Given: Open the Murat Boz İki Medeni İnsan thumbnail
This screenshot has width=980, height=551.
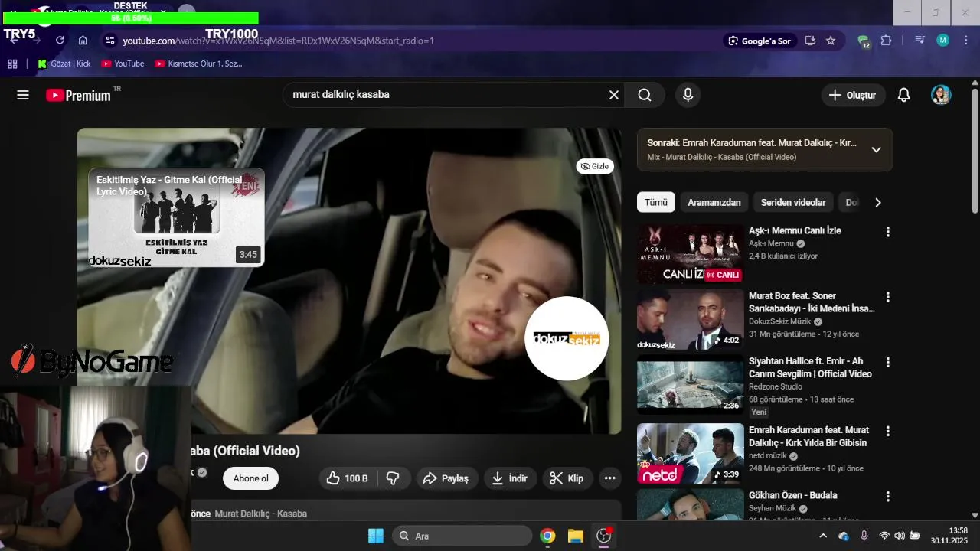Looking at the screenshot, I should [691, 319].
